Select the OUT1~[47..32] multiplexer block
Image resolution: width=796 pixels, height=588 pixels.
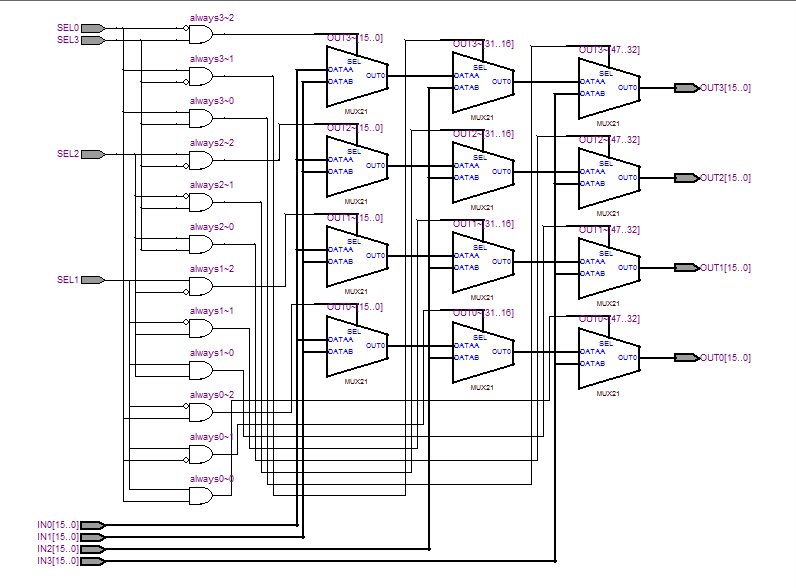point(609,268)
